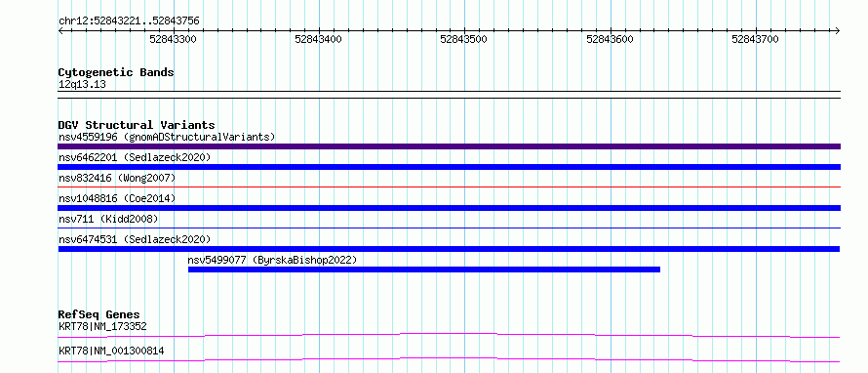Click ruler position 52843300
This screenshot has height=373, width=868.
[174, 39]
